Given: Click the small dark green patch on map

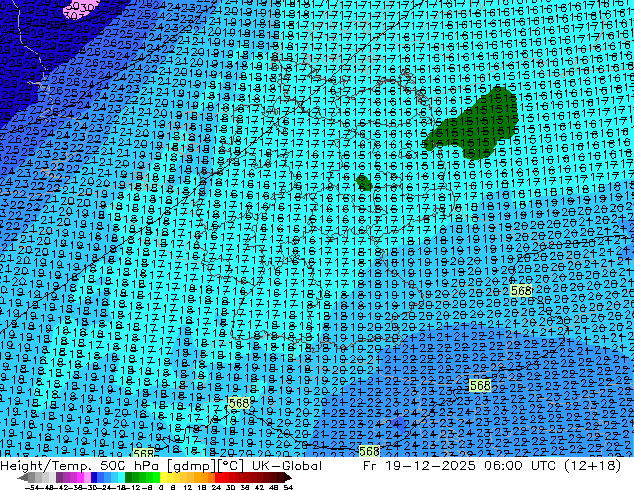Looking at the screenshot, I should coord(364,183).
